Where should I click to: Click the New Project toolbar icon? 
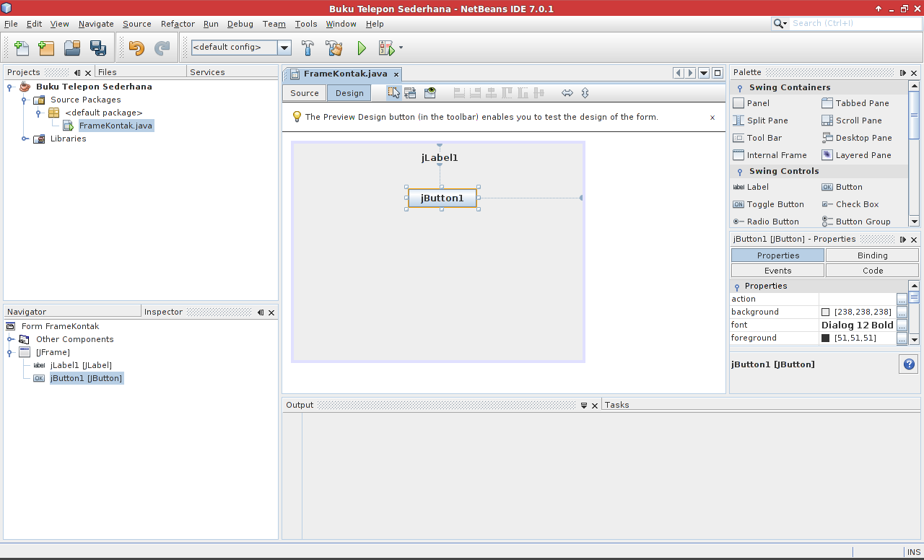(x=46, y=48)
